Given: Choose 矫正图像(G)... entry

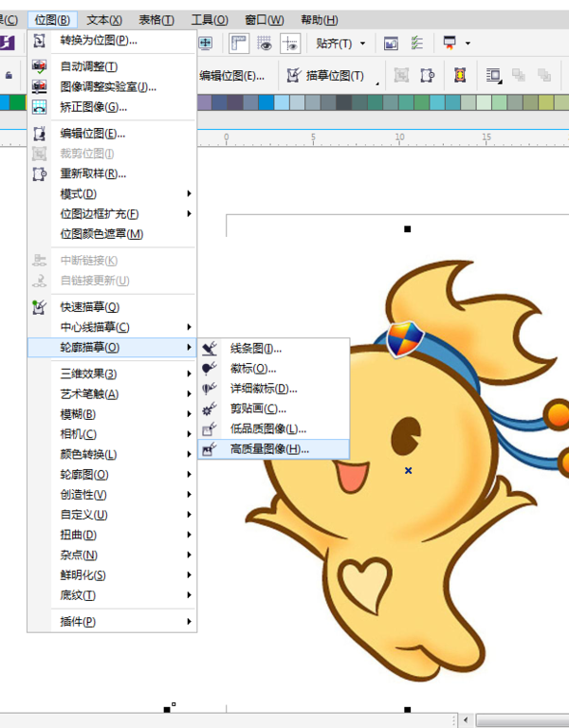Looking at the screenshot, I should 112,107.
